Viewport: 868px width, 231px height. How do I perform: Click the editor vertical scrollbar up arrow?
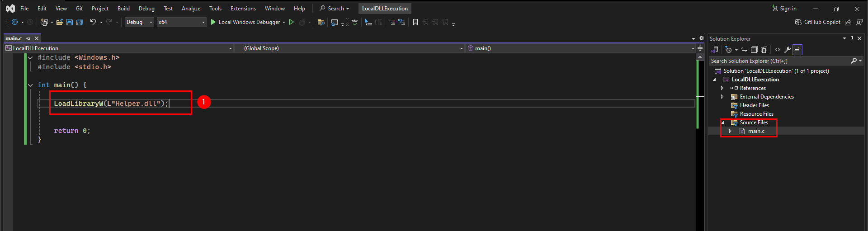point(700,57)
